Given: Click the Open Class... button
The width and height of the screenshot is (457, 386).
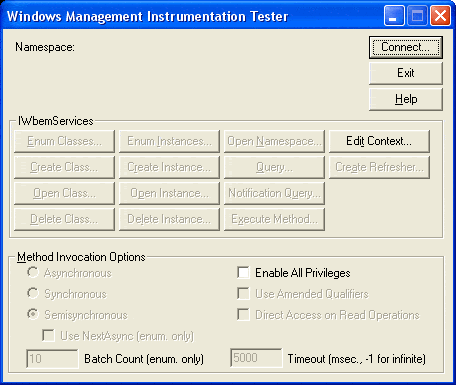Looking at the screenshot, I should point(64,193).
